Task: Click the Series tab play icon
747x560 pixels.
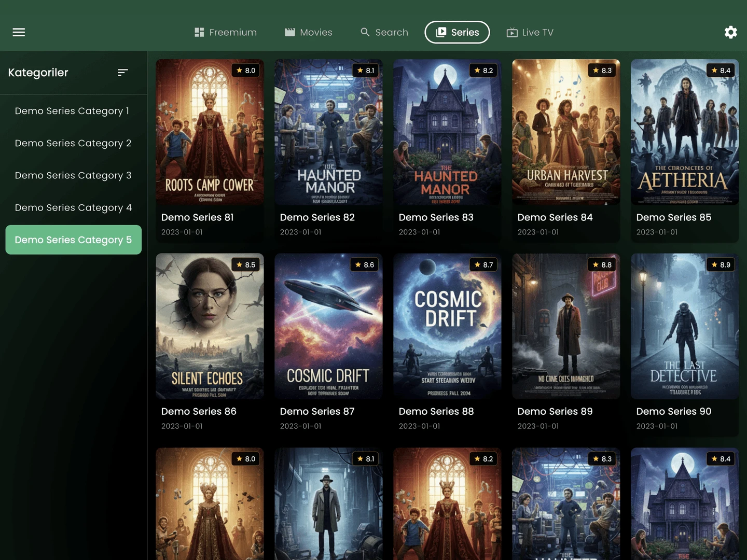Action: coord(441,32)
